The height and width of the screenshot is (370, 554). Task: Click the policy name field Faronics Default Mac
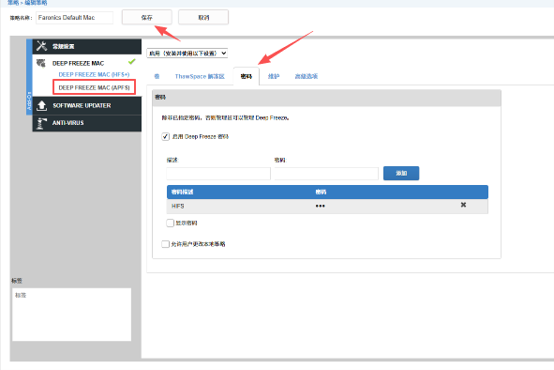click(75, 18)
